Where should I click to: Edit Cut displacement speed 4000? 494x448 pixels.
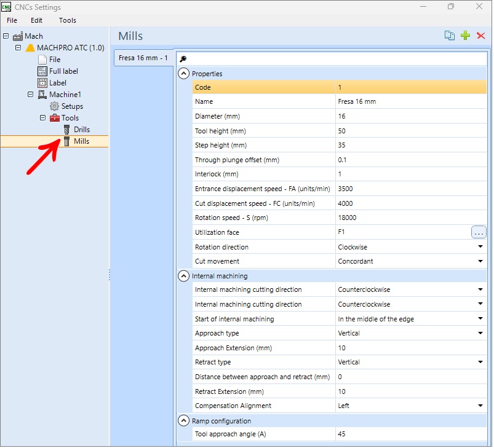(411, 203)
